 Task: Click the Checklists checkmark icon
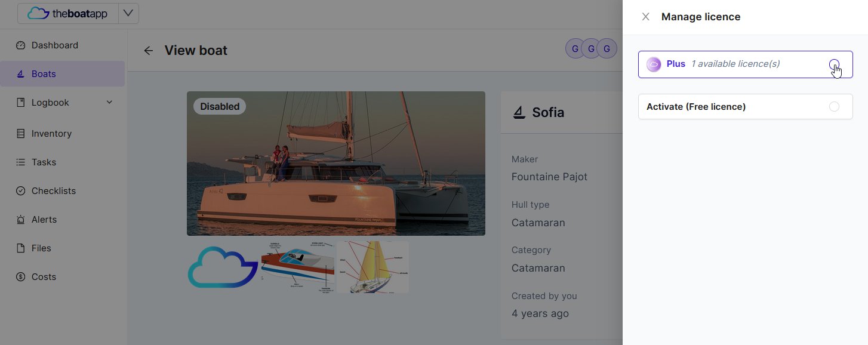[x=21, y=191]
